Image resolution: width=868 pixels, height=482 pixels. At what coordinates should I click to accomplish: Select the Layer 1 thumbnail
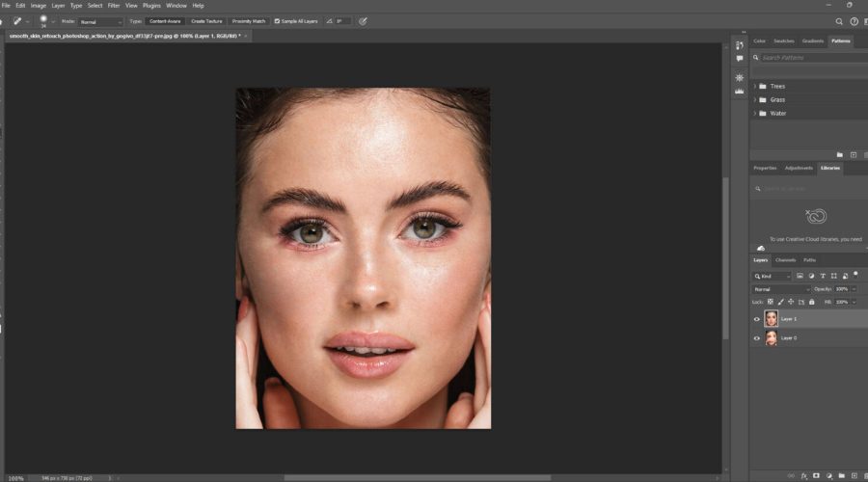(772, 319)
